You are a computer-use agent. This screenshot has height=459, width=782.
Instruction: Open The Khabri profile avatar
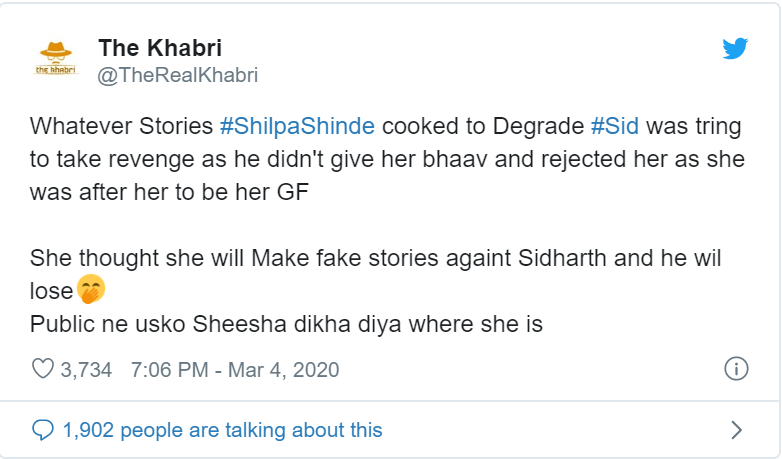56,58
